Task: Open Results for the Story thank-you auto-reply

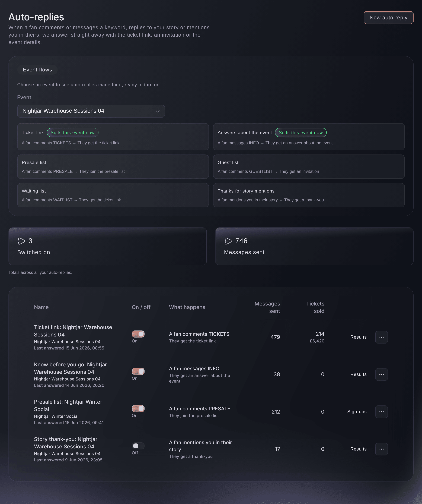Action: click(x=358, y=449)
